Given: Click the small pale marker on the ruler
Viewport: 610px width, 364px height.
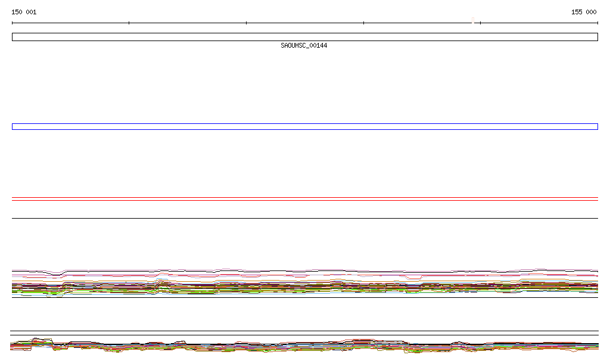Looking at the screenshot, I should [473, 20].
